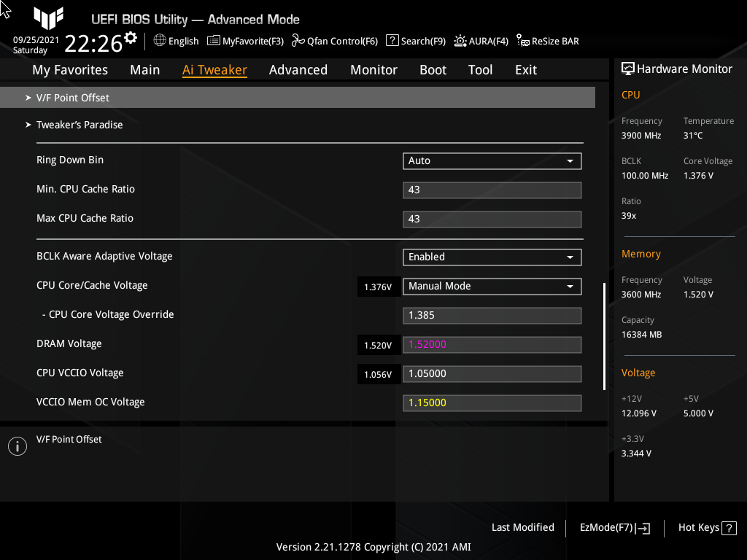Open the Ring Down Bin dropdown
The image size is (747, 560).
click(492, 161)
